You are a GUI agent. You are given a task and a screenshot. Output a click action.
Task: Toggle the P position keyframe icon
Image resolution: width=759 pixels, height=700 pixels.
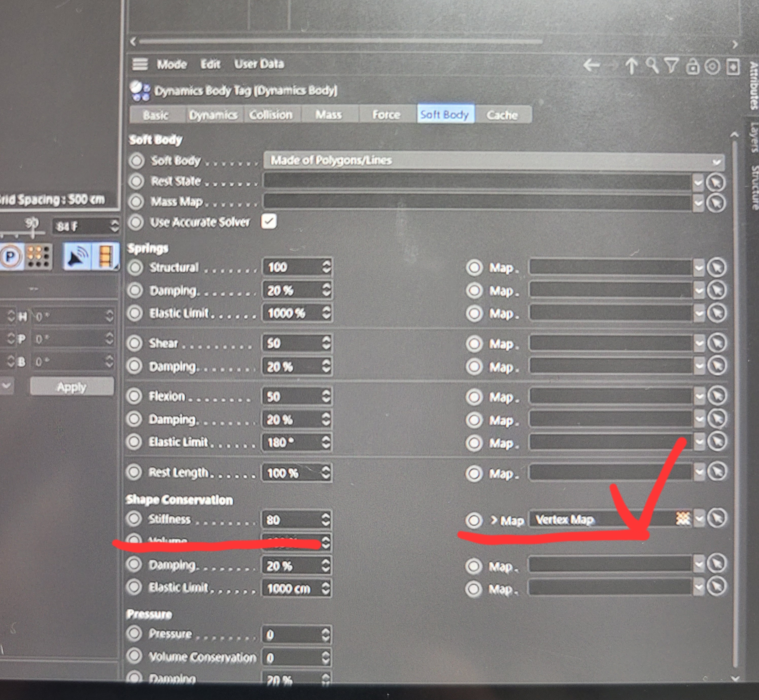pyautogui.click(x=11, y=257)
